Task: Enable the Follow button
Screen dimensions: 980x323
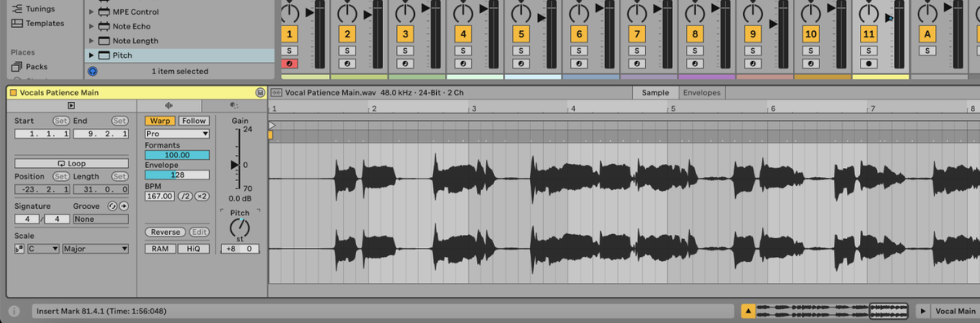Action: (x=194, y=121)
